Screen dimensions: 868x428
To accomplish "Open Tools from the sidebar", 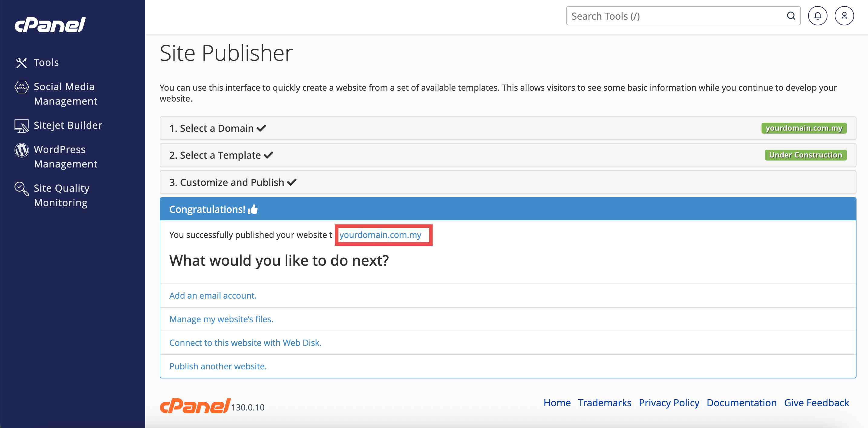I will click(x=46, y=63).
